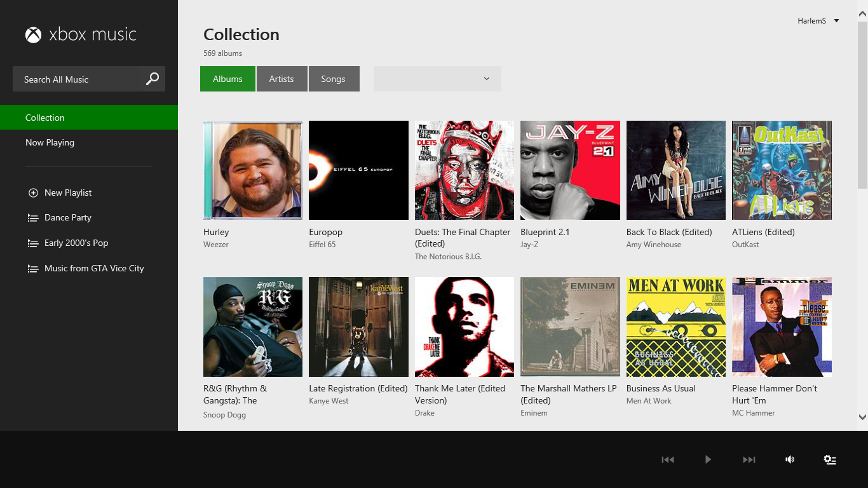Image resolution: width=868 pixels, height=488 pixels.
Task: Expand the filter combo box chevron
Action: [x=486, y=78]
